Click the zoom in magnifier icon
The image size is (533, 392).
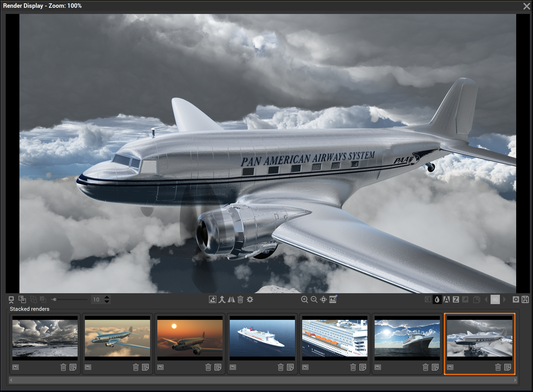click(x=305, y=299)
